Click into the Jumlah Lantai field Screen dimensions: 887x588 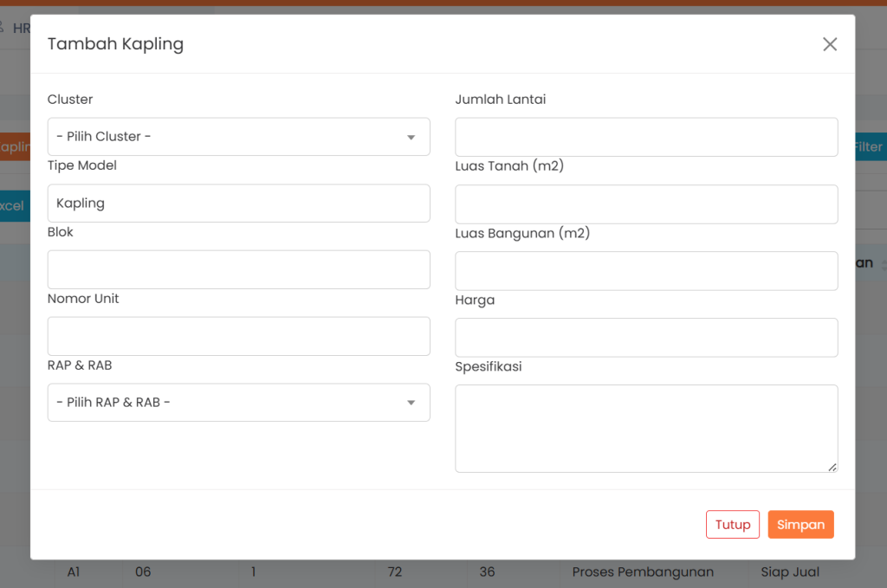point(646,137)
